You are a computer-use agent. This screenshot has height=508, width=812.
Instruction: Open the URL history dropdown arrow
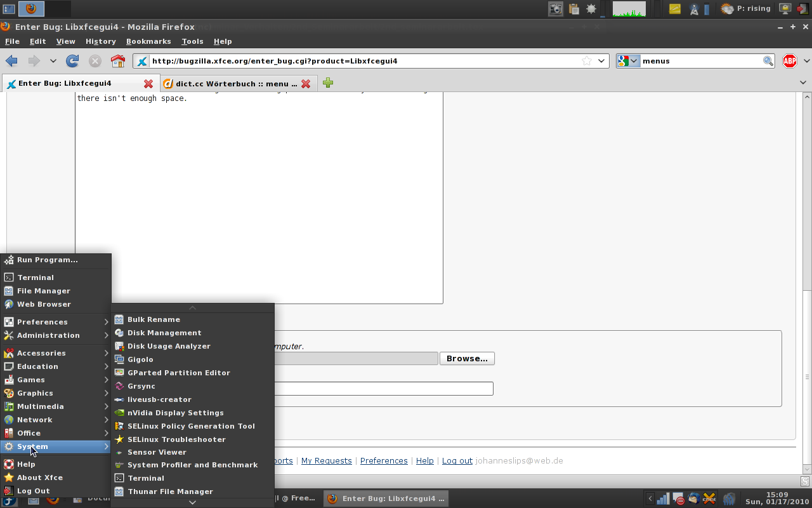(x=601, y=61)
